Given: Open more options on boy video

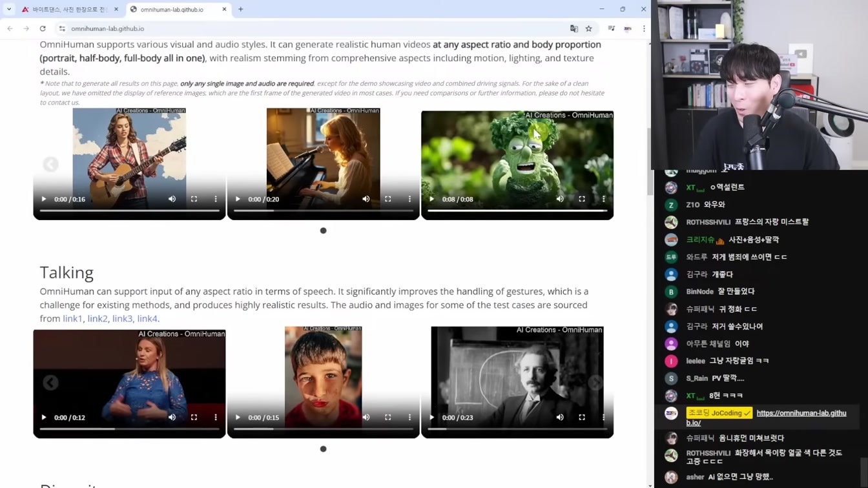Looking at the screenshot, I should click(409, 417).
